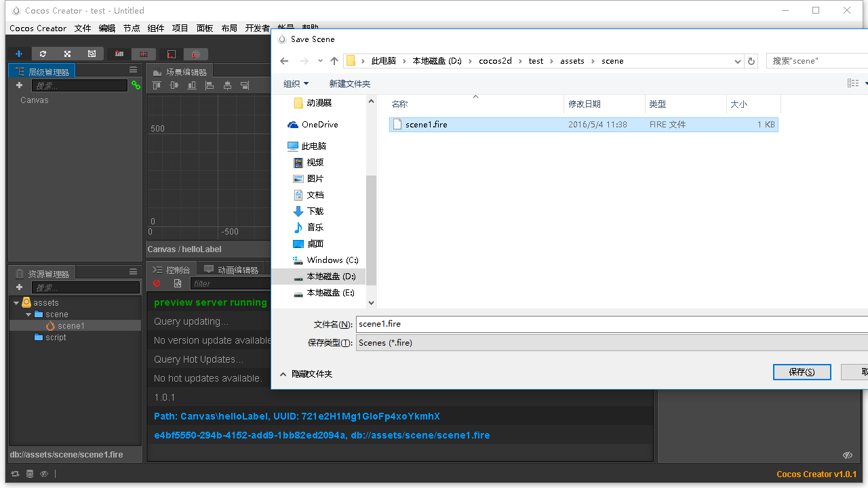Go up one folder level in Save dialog
Image resolution: width=868 pixels, height=488 pixels.
point(334,61)
